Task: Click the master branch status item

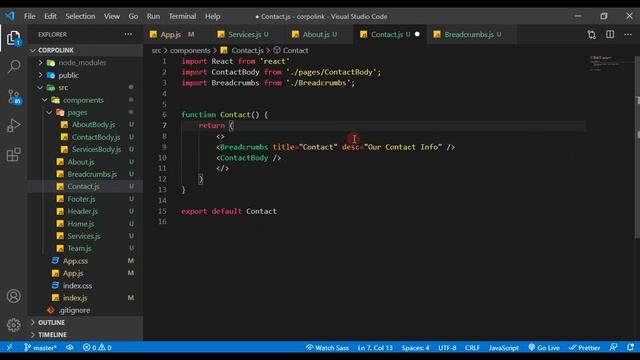Action: (x=40, y=348)
